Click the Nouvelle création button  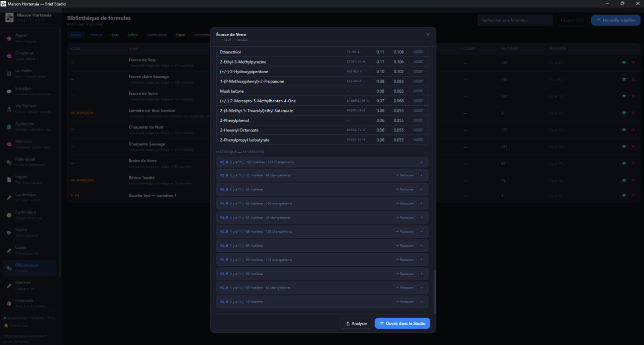[616, 20]
